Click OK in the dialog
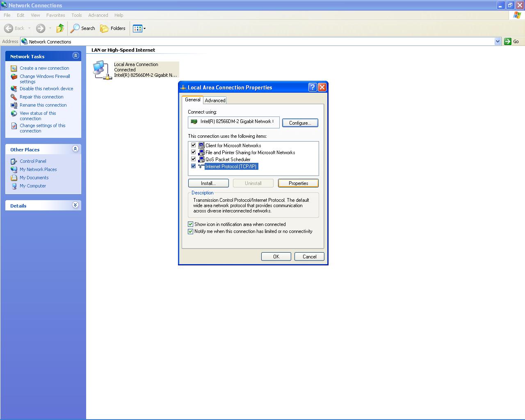 [x=276, y=256]
